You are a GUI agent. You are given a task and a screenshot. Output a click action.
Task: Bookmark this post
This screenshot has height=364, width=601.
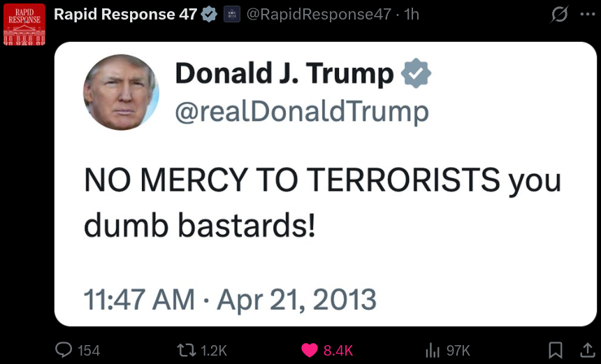(556, 350)
